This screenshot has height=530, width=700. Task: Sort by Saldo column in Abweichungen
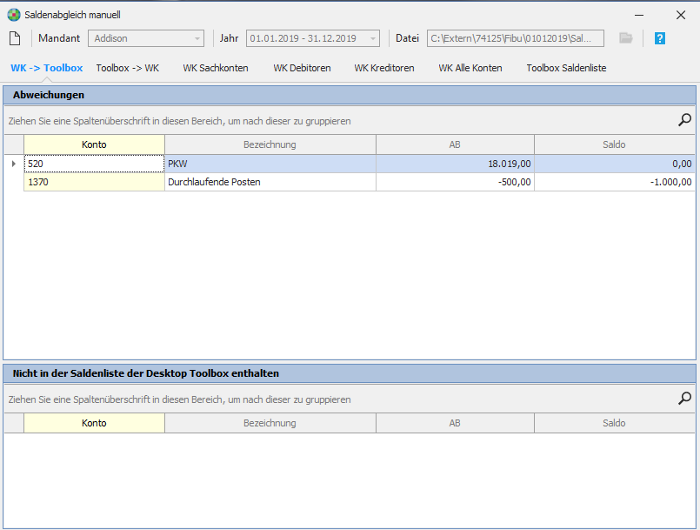tap(614, 145)
